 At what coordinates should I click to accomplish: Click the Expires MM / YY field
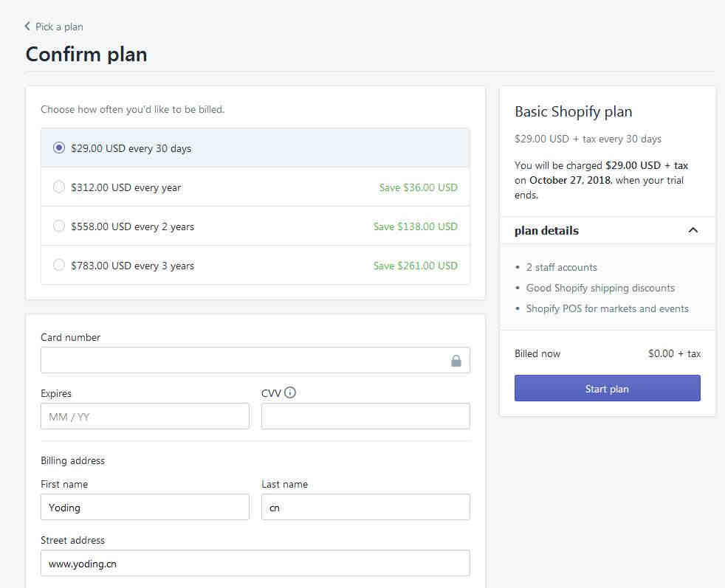(145, 416)
